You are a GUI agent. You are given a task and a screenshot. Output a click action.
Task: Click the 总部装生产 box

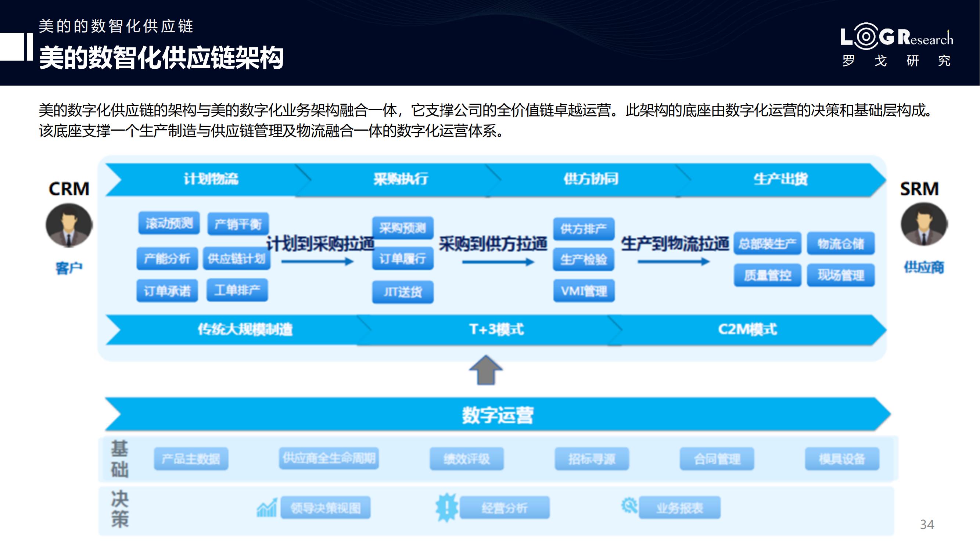[x=767, y=244]
